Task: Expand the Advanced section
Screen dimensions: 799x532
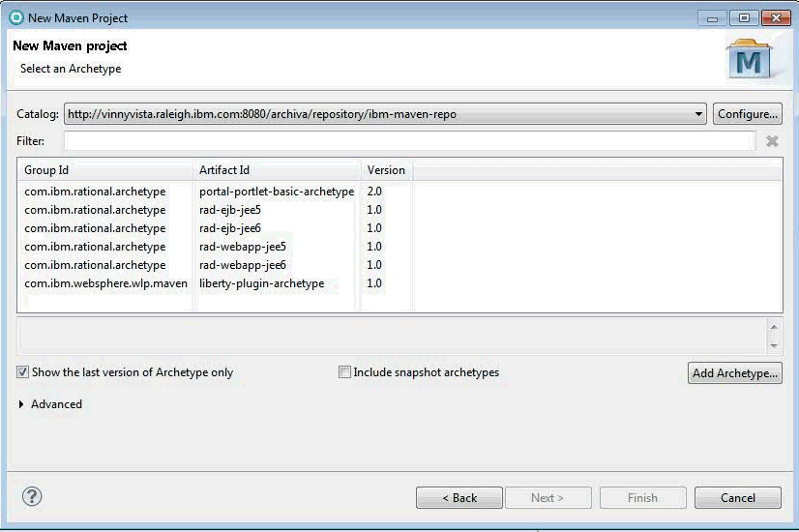Action: tap(21, 404)
